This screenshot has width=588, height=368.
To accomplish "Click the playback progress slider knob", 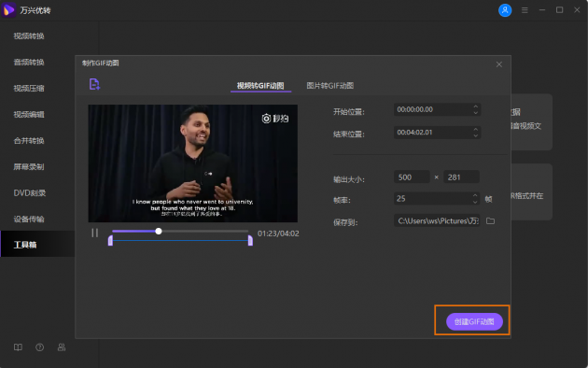I will point(159,231).
